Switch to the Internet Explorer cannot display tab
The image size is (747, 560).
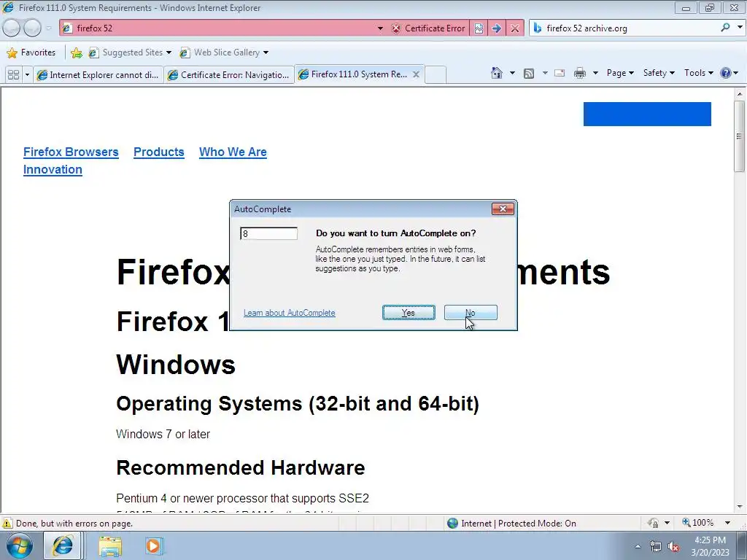point(98,75)
